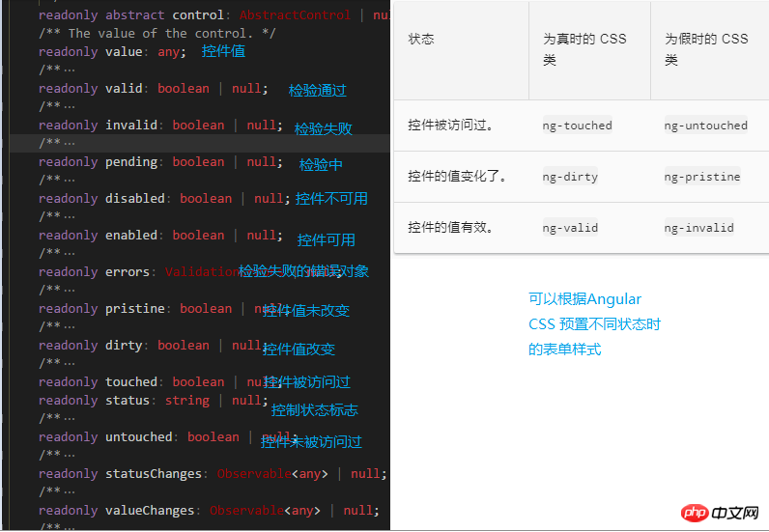This screenshot has height=532, width=769.
Task: Select the 'ng-dirty' class cell
Action: pyautogui.click(x=570, y=177)
